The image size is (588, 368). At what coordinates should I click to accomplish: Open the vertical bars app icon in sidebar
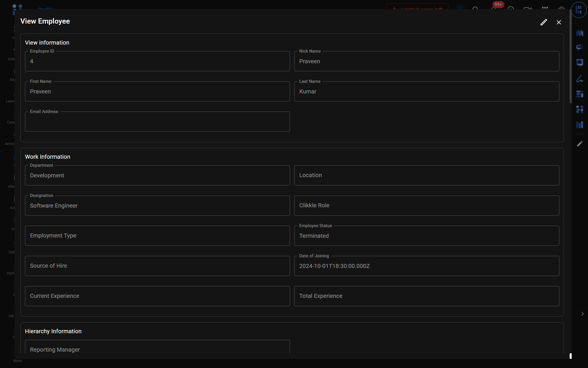pyautogui.click(x=579, y=33)
